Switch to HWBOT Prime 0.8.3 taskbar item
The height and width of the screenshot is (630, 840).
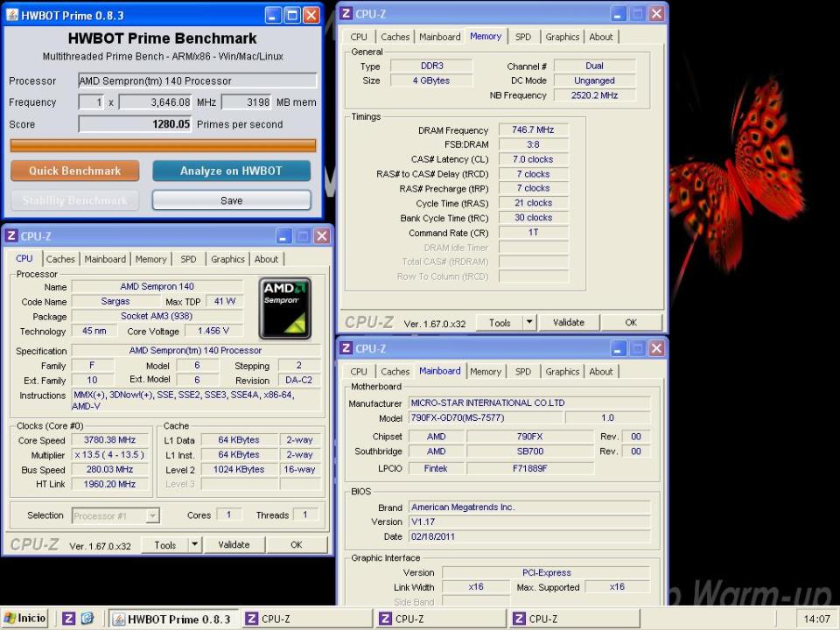[172, 619]
